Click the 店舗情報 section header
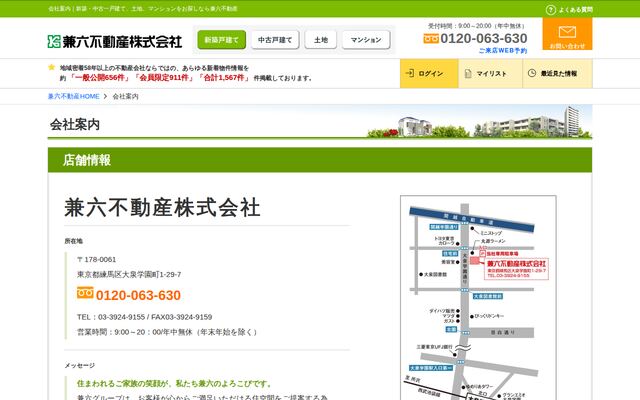 (x=320, y=160)
